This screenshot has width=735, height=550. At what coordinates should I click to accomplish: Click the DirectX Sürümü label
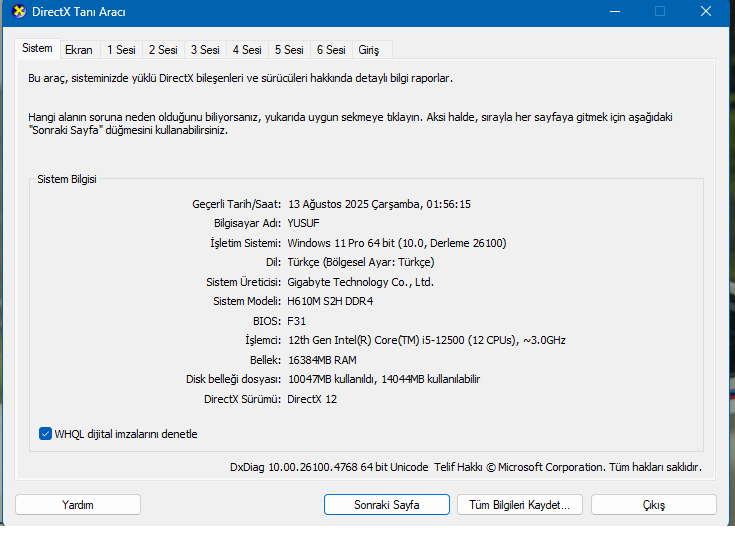pos(242,399)
